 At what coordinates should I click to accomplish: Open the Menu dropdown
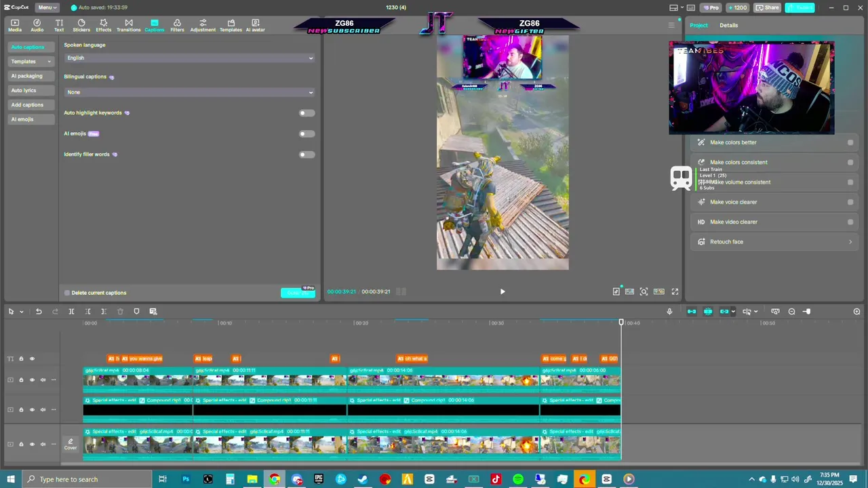click(46, 7)
